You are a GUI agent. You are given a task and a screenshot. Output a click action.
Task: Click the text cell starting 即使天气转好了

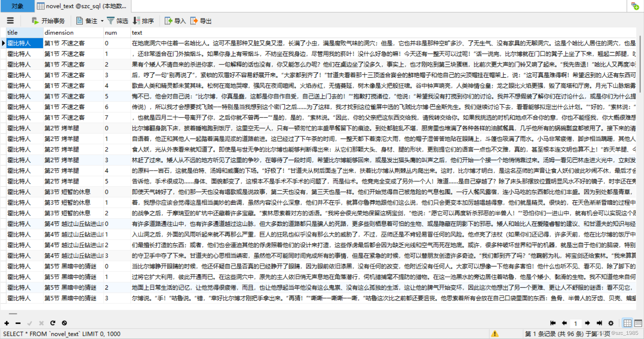(x=383, y=192)
